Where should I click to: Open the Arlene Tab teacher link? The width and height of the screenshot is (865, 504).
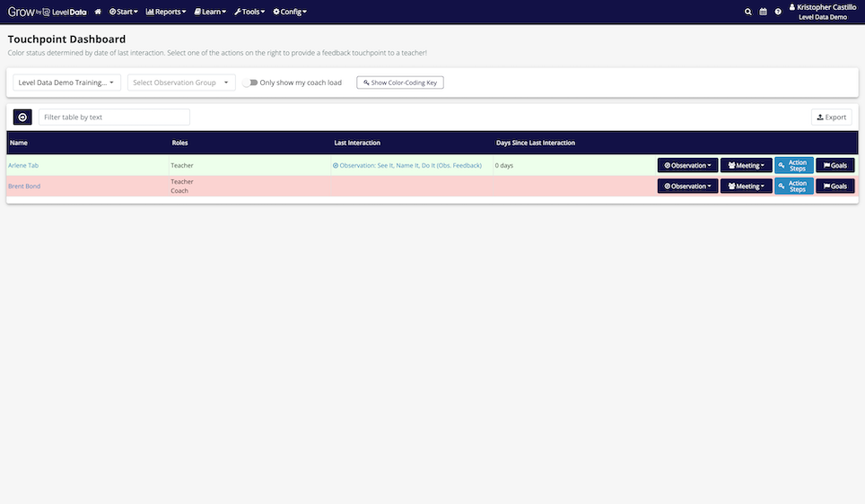point(23,165)
